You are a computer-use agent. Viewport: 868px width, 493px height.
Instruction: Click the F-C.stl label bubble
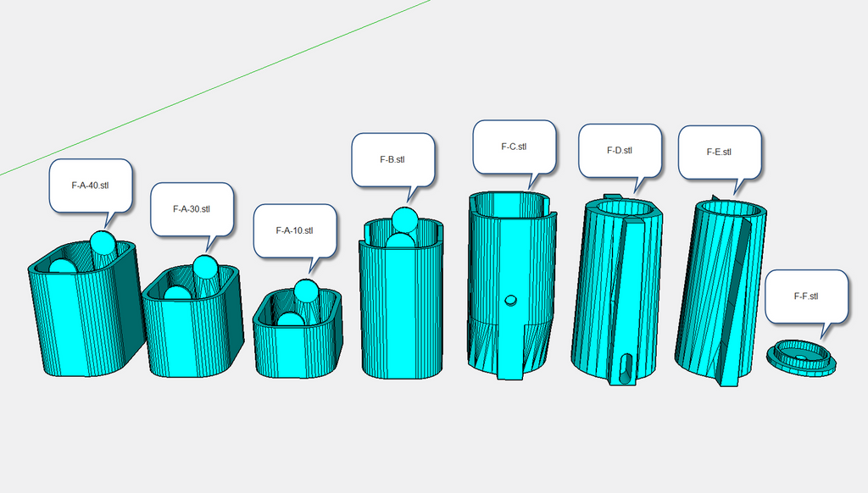(x=515, y=147)
